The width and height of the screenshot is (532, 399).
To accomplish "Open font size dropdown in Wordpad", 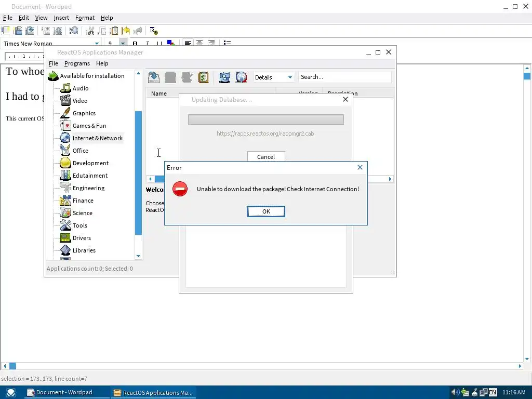I will 123,43.
